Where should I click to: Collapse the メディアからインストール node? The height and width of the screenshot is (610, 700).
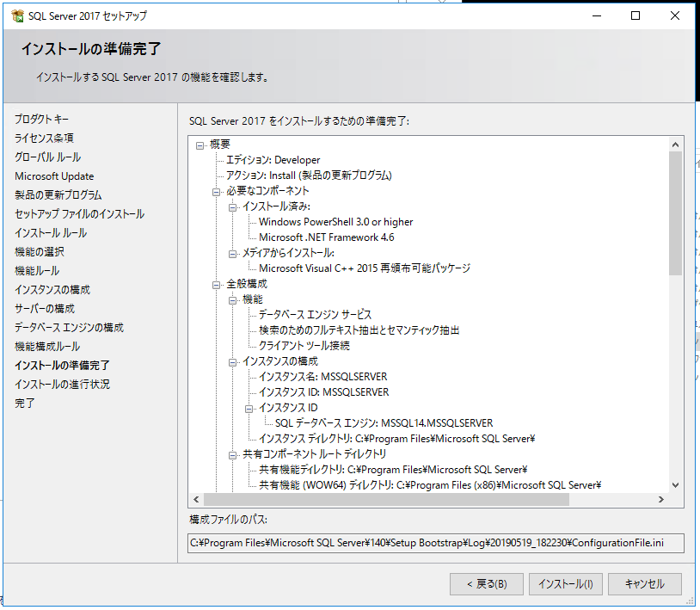(x=232, y=254)
